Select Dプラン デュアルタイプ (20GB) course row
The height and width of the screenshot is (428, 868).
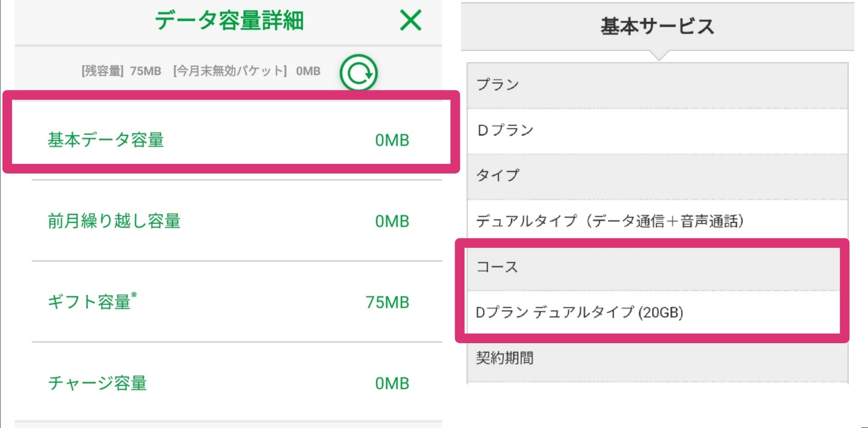coord(579,313)
